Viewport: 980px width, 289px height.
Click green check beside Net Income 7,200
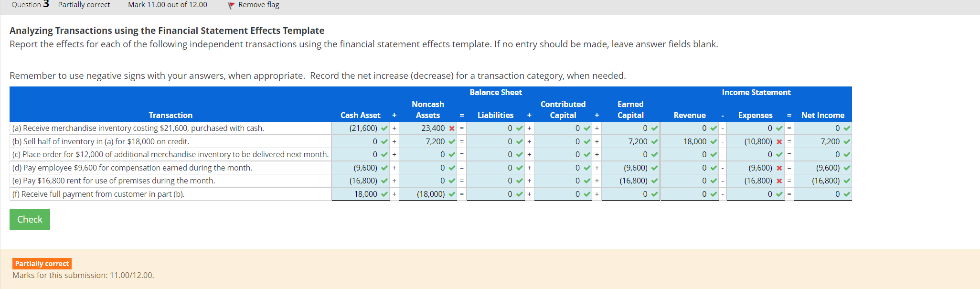pyautogui.click(x=847, y=141)
